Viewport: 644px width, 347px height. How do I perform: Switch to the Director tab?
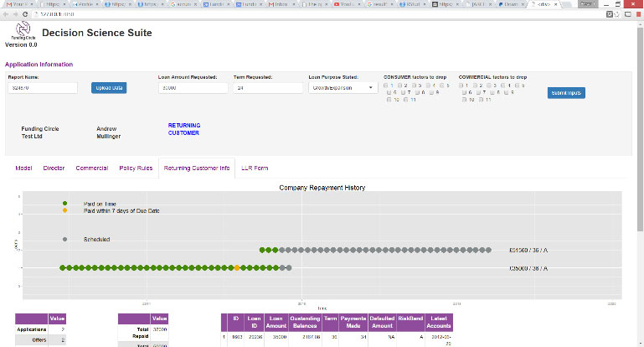click(x=54, y=168)
